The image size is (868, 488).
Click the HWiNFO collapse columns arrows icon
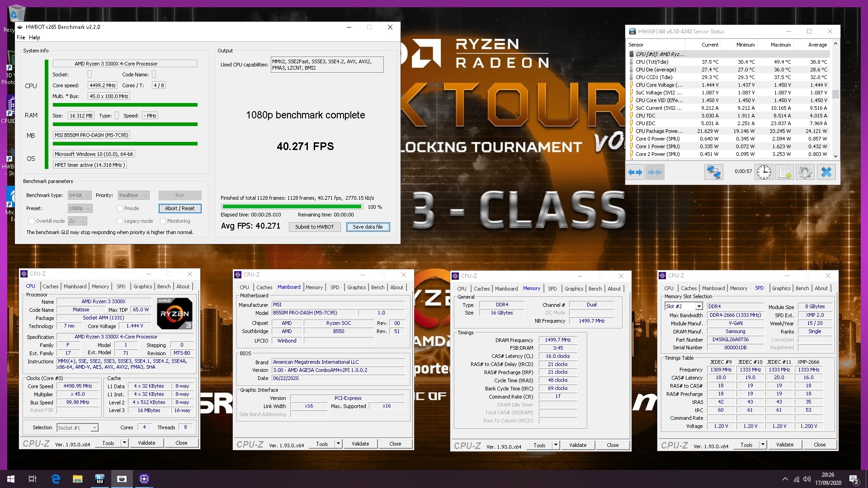[655, 172]
